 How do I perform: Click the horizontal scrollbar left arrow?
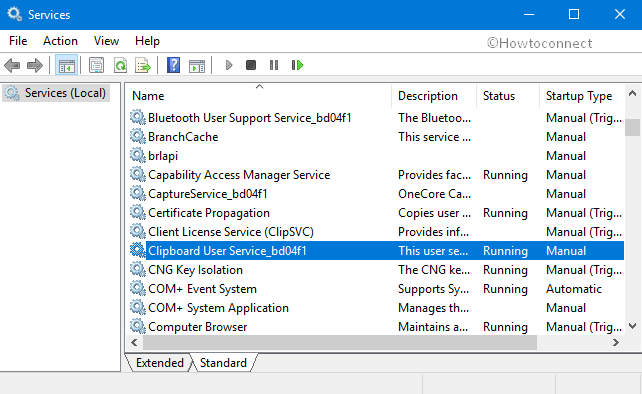(134, 342)
